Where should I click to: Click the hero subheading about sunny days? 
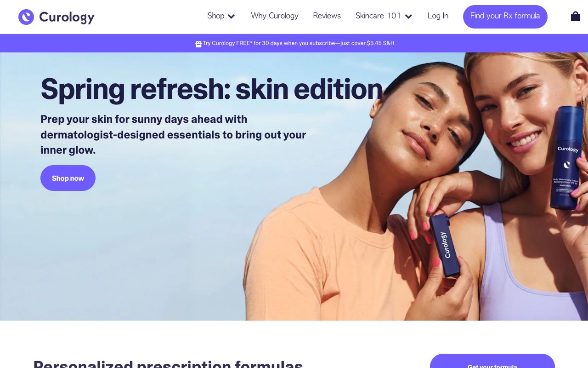pyautogui.click(x=173, y=135)
